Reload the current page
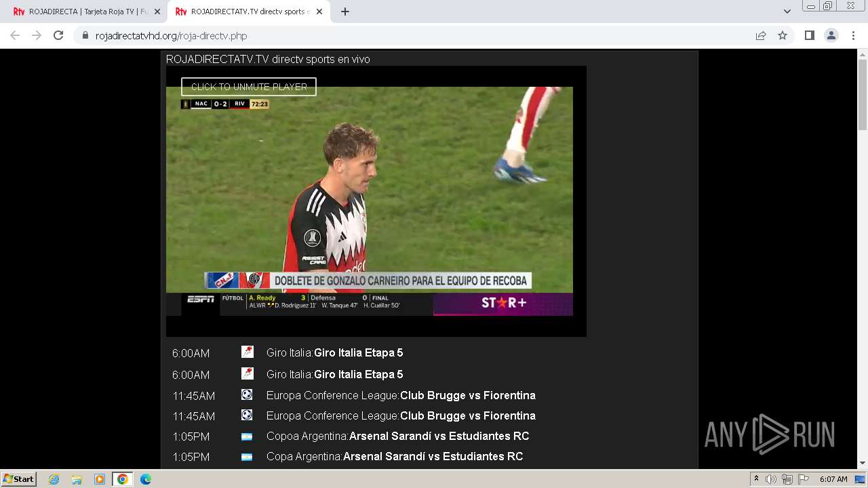The image size is (868, 488). coord(58,35)
